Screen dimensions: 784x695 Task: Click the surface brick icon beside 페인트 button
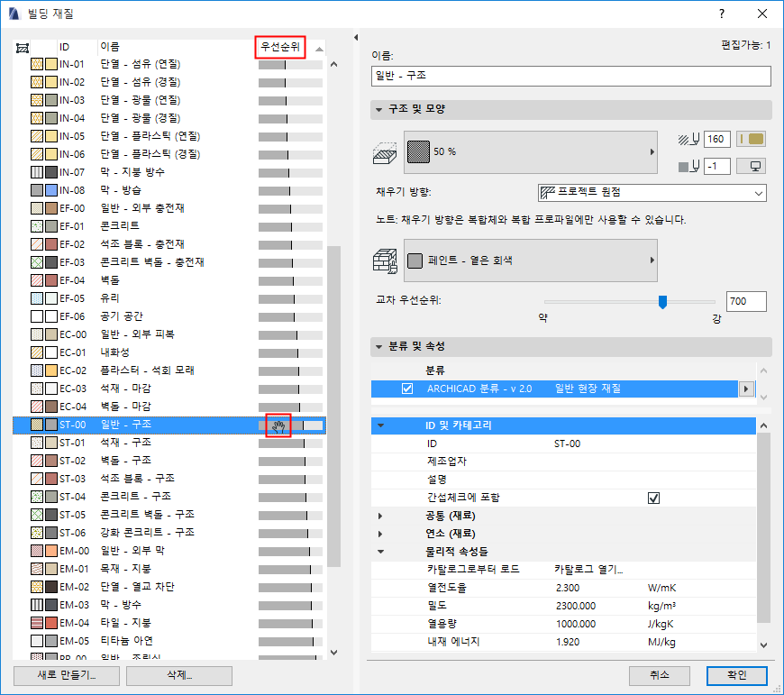click(x=385, y=261)
